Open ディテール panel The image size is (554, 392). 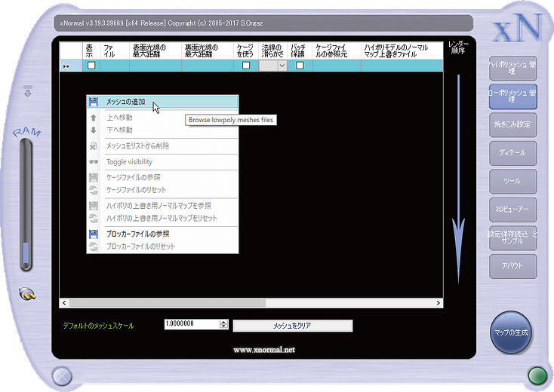(512, 153)
